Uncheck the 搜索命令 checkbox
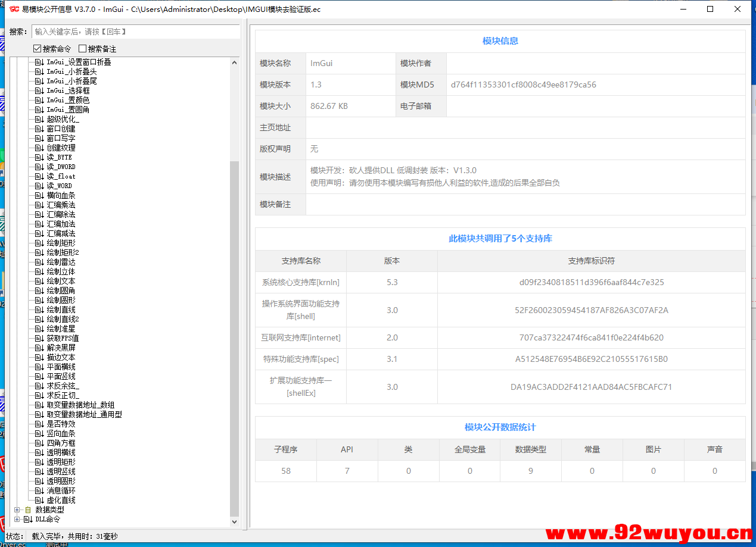This screenshot has height=547, width=756. pyautogui.click(x=37, y=48)
